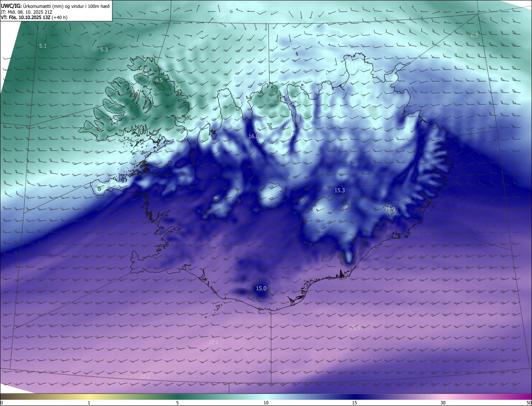Viewport: 532px width, 406px height.
Task: Click the map value label "11.9"
Action: [x=390, y=210]
